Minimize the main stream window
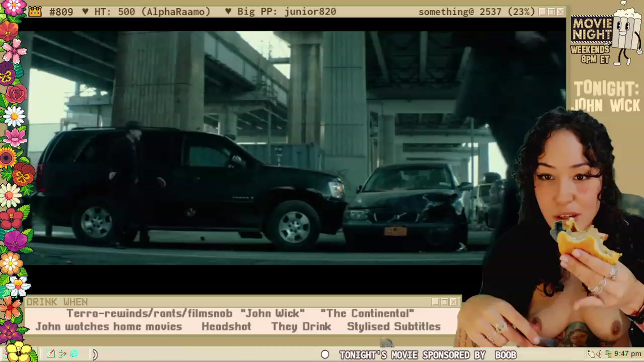 pos(542,12)
